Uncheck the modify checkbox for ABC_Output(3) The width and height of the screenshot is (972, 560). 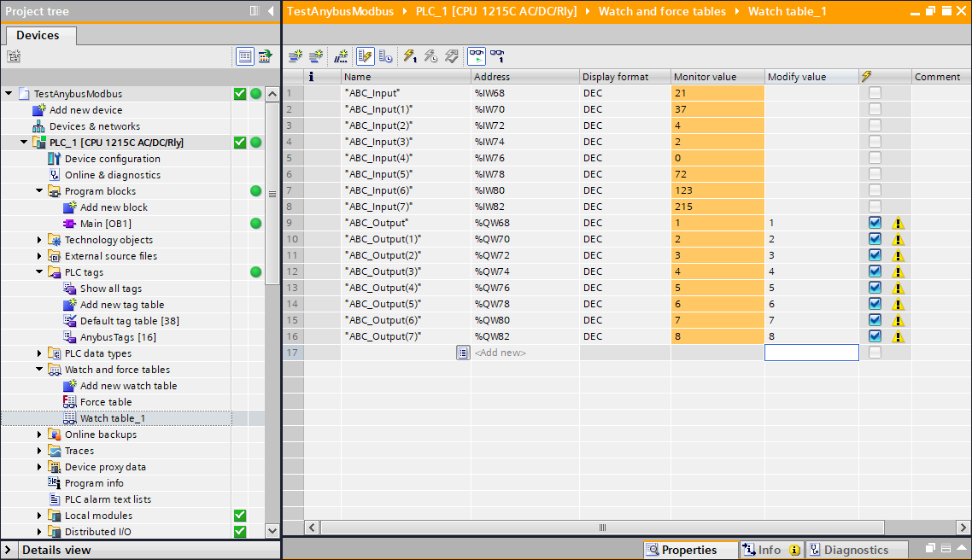[875, 271]
